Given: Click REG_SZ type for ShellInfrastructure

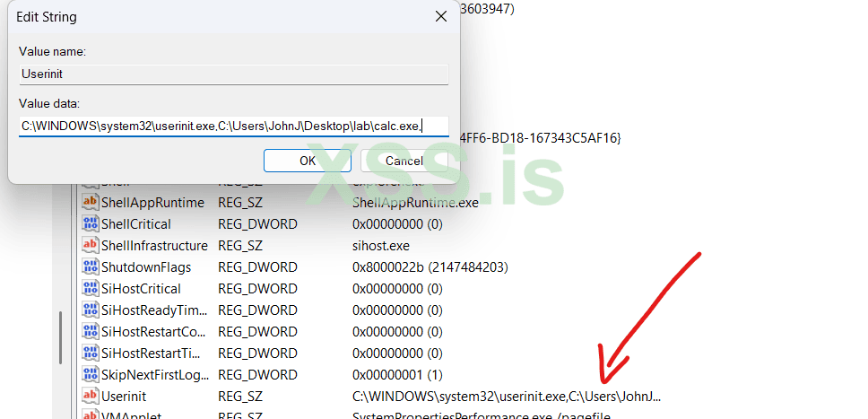Looking at the screenshot, I should point(240,246).
